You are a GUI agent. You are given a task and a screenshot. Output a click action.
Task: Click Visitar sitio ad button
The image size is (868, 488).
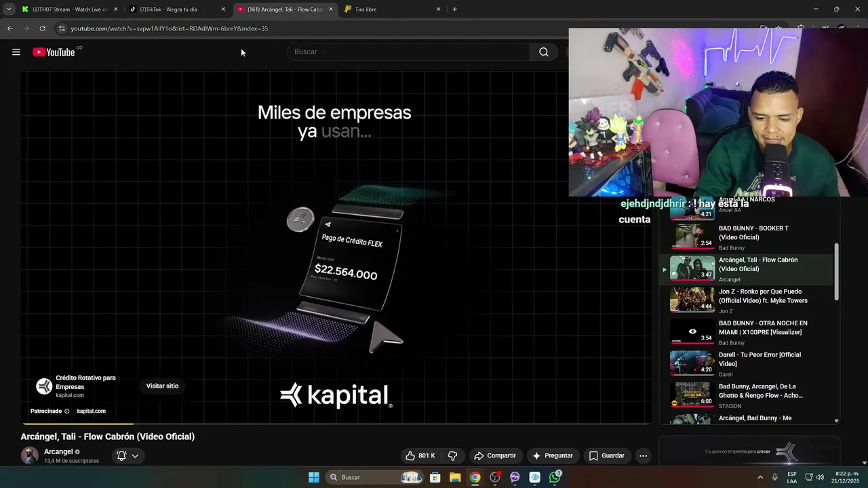coord(162,386)
